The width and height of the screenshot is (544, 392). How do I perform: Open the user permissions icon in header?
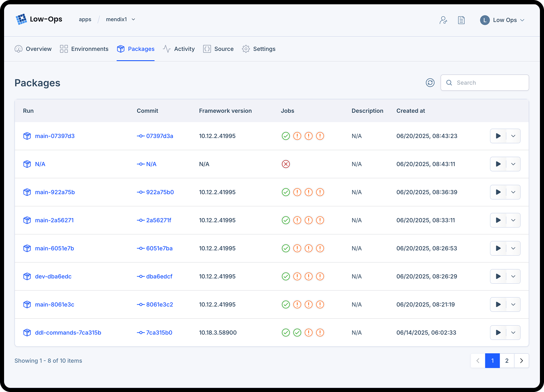(443, 20)
